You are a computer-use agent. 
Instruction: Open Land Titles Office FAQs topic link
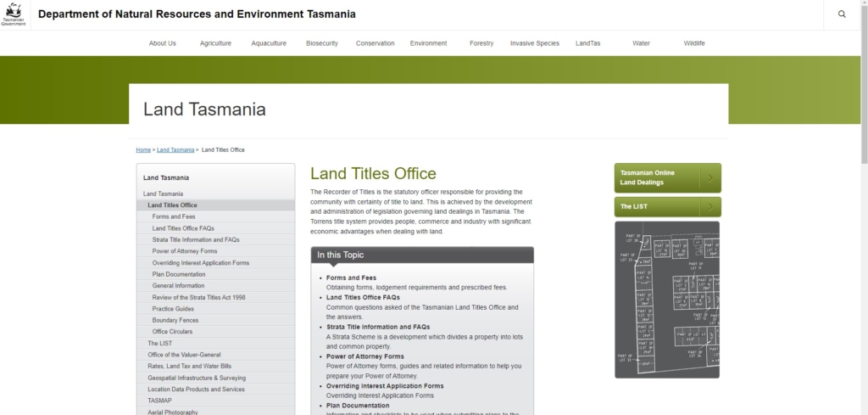[x=363, y=298]
